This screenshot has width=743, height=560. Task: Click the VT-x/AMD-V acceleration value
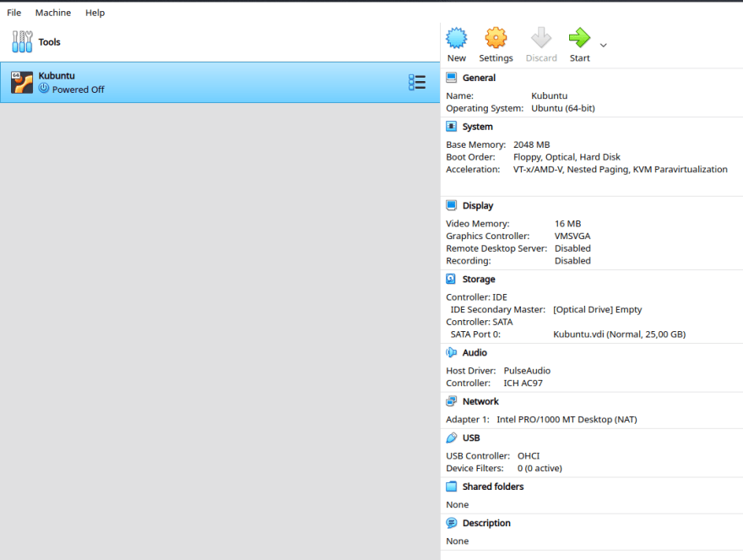point(621,169)
